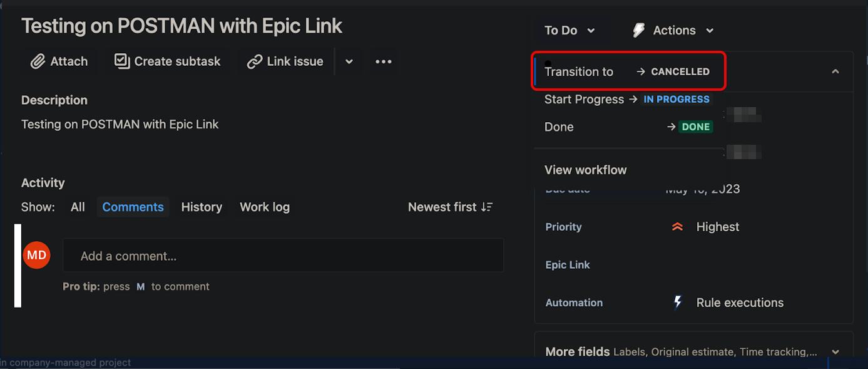Toggle Newest first sort order
Image resolution: width=868 pixels, height=369 pixels.
(451, 207)
